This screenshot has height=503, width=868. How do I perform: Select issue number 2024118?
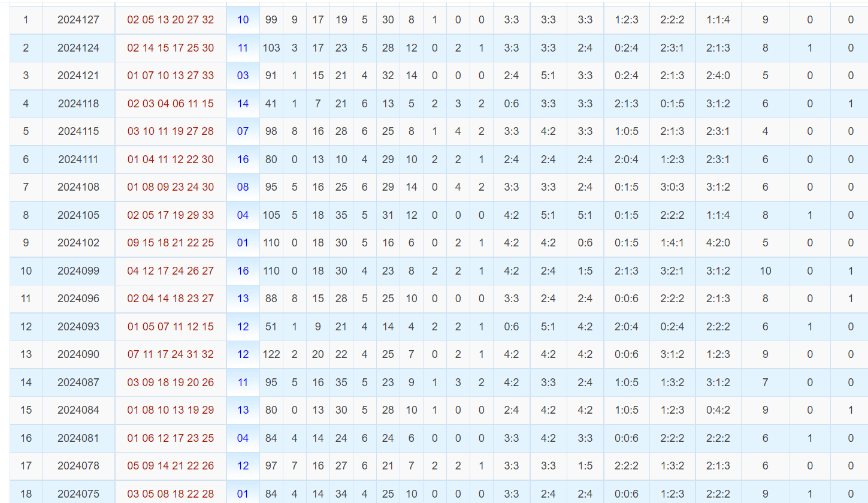click(78, 104)
